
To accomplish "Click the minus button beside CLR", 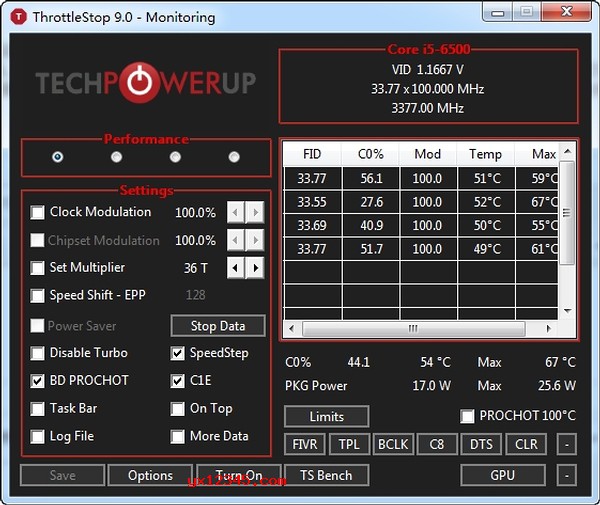I will click(567, 444).
